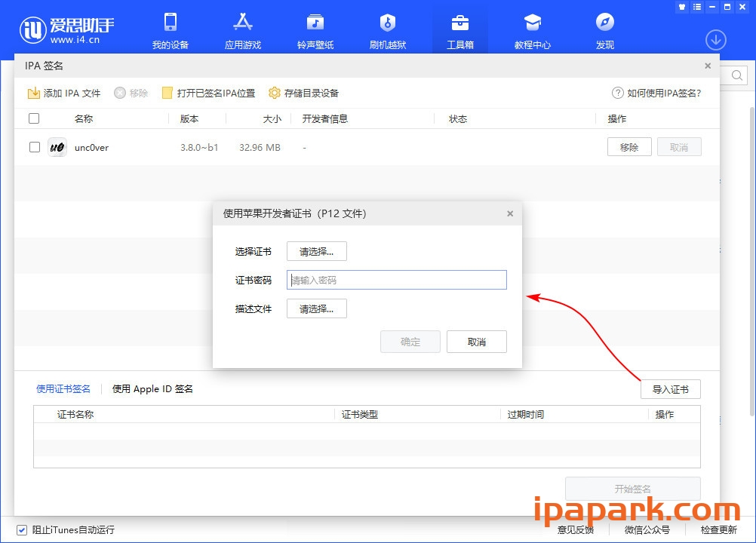Click the download arrow icon below the title bar
Image resolution: width=756 pixels, height=543 pixels.
(715, 39)
